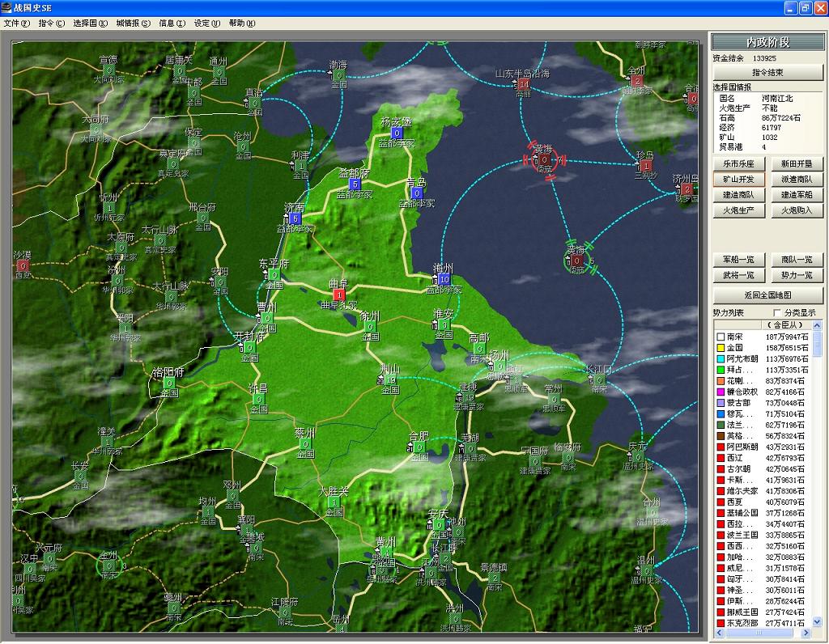829x644 pixels.
Task: Click the yellow 金国 color swatch
Action: [719, 348]
